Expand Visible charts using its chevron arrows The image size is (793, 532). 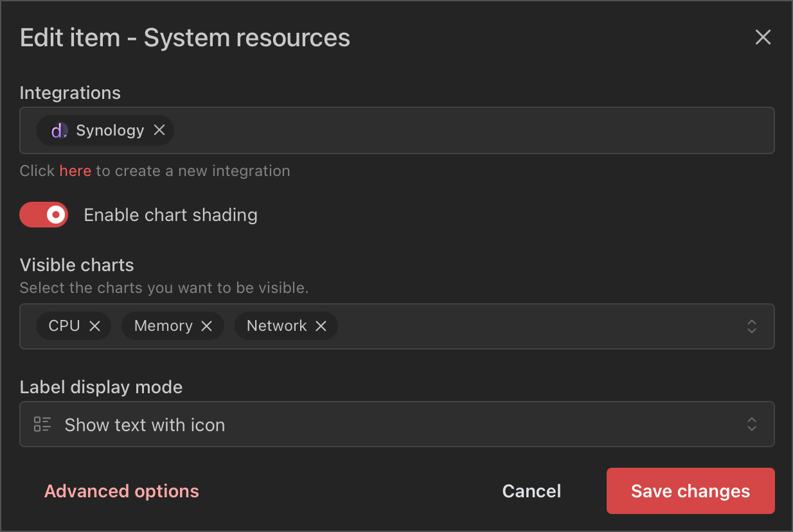coord(751,326)
